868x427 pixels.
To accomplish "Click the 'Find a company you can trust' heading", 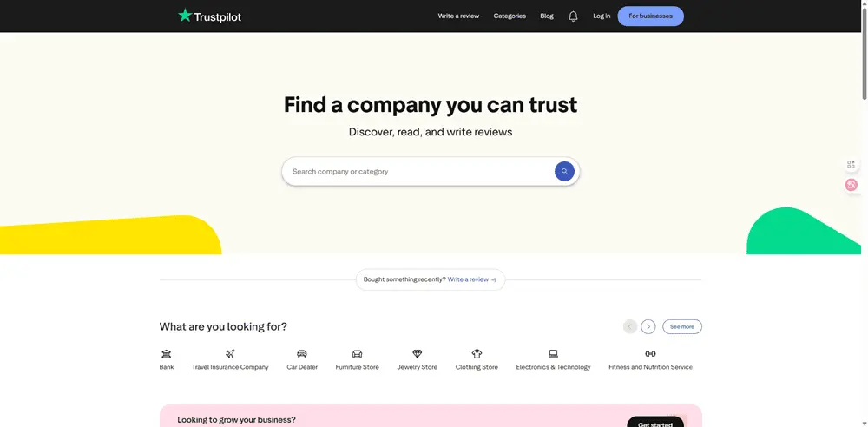I will pos(431,105).
